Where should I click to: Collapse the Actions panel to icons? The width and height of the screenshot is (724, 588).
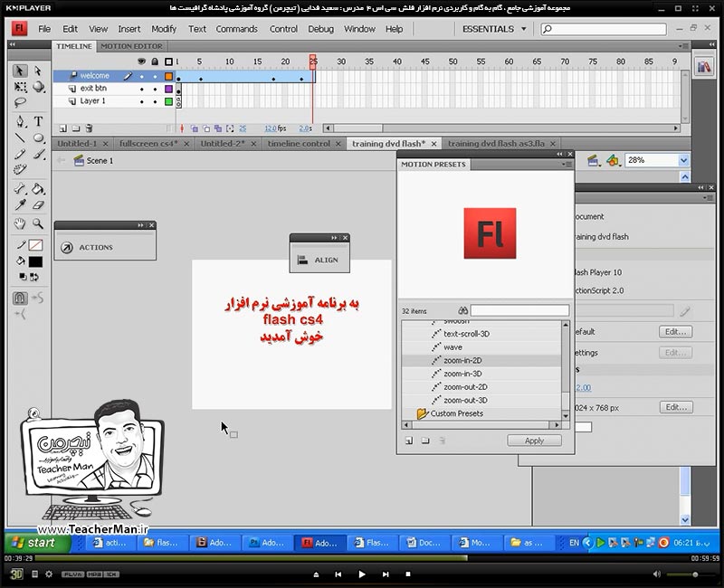(141, 225)
